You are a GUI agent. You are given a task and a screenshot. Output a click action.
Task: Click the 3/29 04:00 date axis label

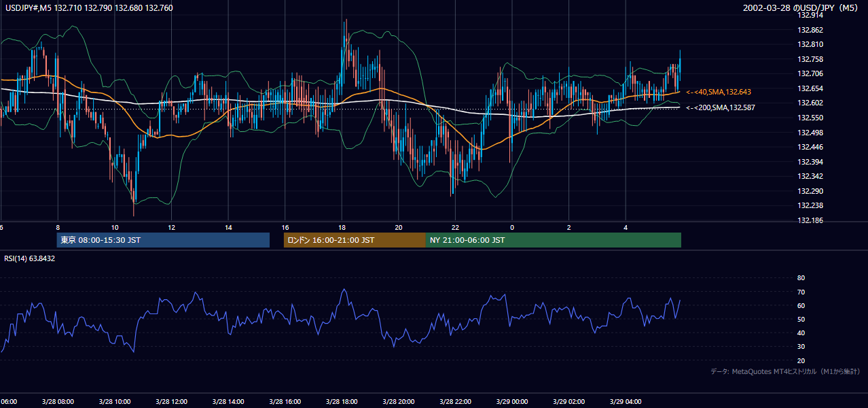pos(626,402)
